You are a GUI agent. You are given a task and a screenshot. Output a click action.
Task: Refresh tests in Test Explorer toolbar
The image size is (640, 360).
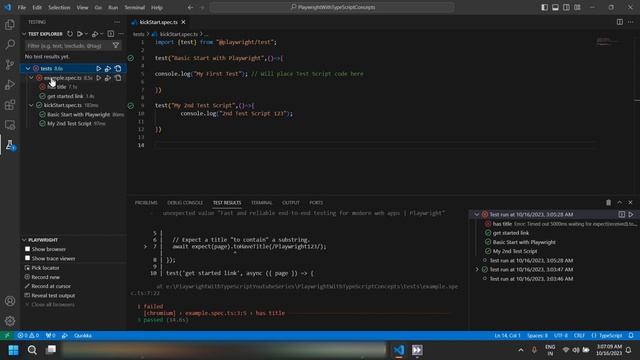click(70, 34)
